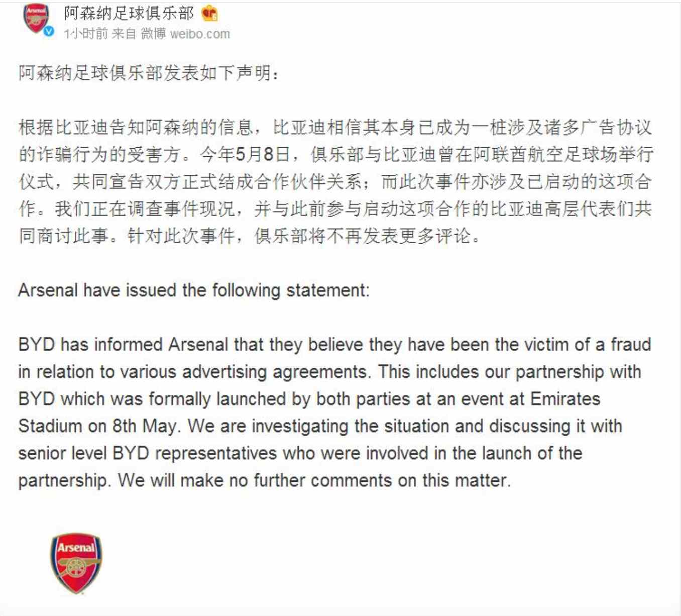This screenshot has height=616, width=681.
Task: Click the large Arsenal crest image below the post
Action: point(76,563)
